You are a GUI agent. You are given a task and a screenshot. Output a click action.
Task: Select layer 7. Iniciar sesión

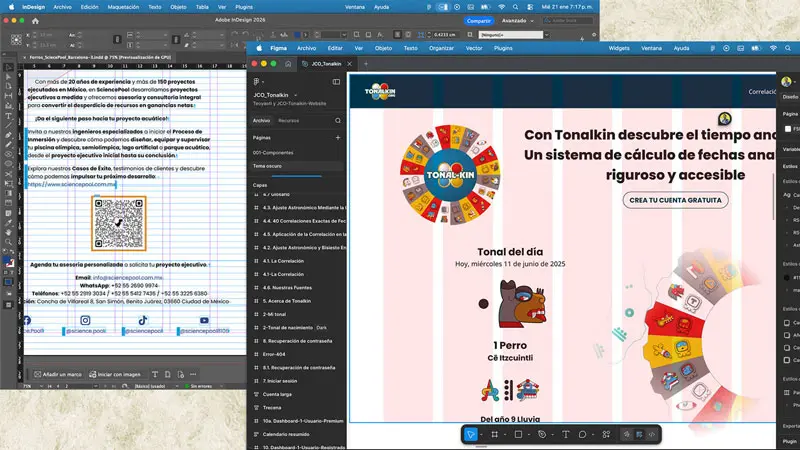coord(280,381)
